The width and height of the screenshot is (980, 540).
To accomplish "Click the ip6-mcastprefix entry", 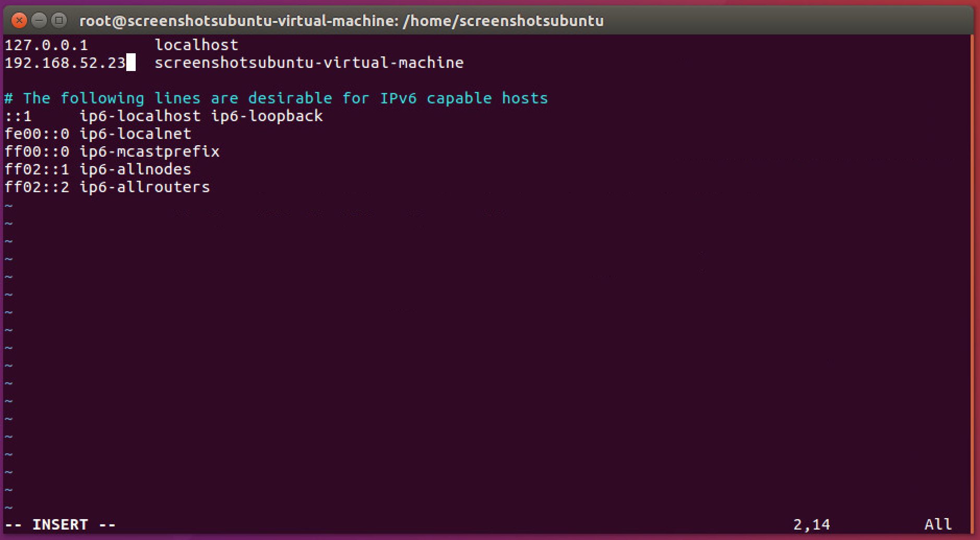I will (x=149, y=151).
